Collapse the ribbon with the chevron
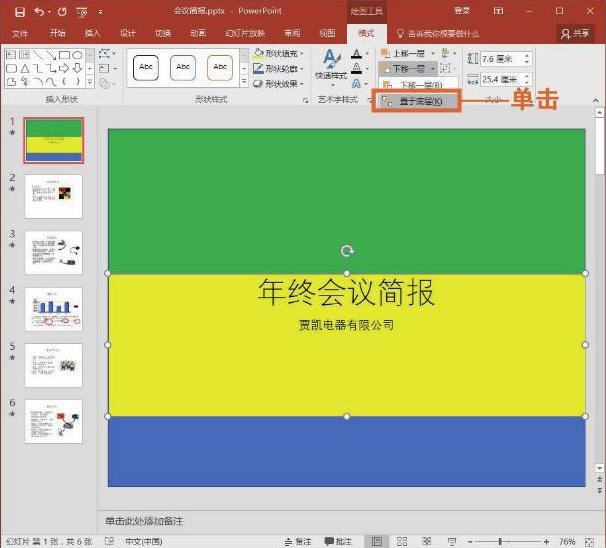 pyautogui.click(x=596, y=100)
